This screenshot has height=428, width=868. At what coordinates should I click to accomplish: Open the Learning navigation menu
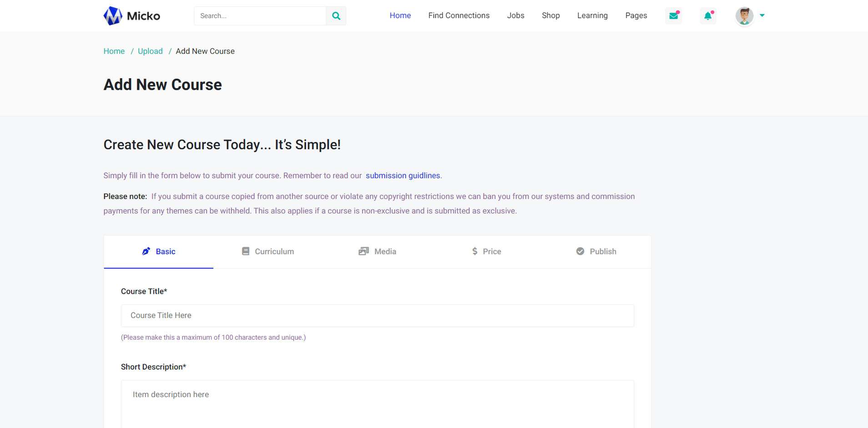coord(592,15)
